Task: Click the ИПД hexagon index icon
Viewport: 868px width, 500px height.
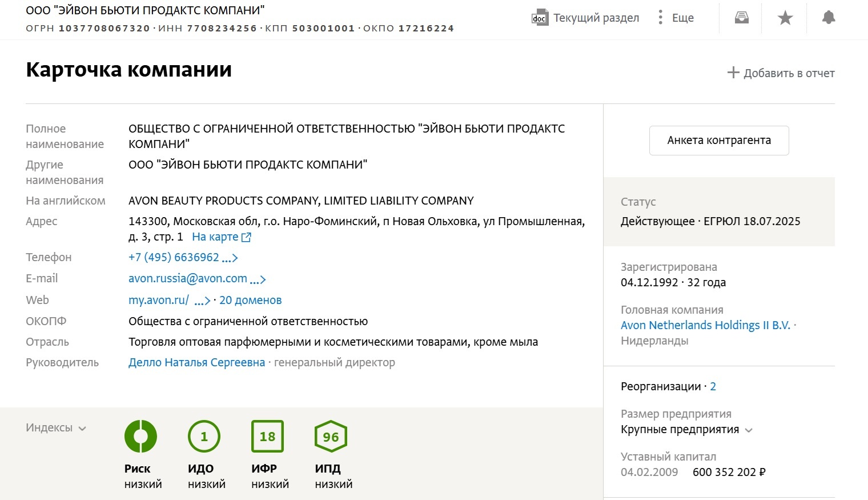Action: [331, 437]
